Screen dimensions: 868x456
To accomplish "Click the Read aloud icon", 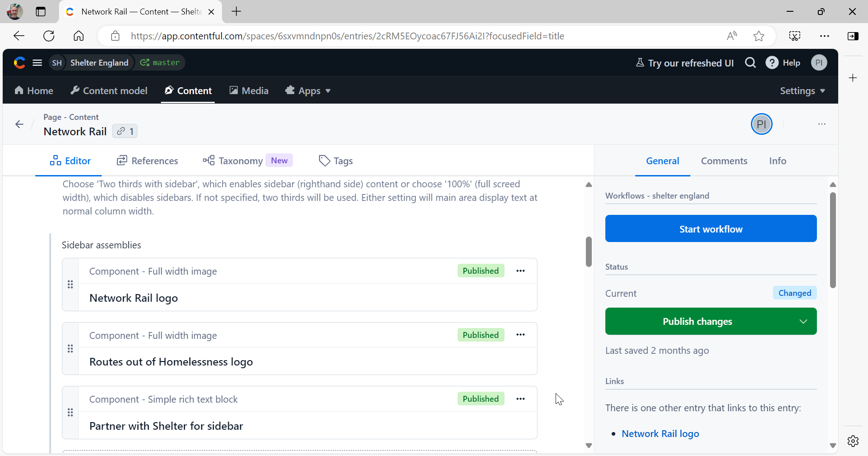I will (x=732, y=36).
